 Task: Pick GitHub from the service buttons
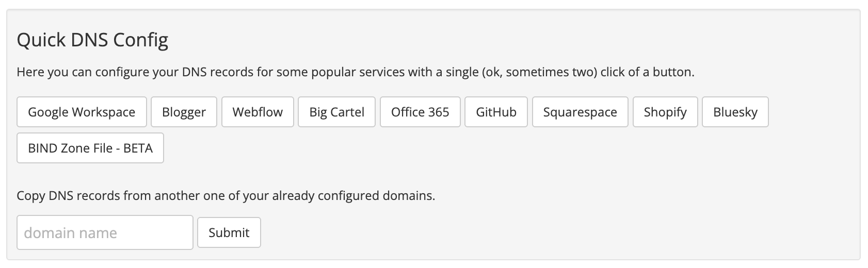pyautogui.click(x=496, y=112)
